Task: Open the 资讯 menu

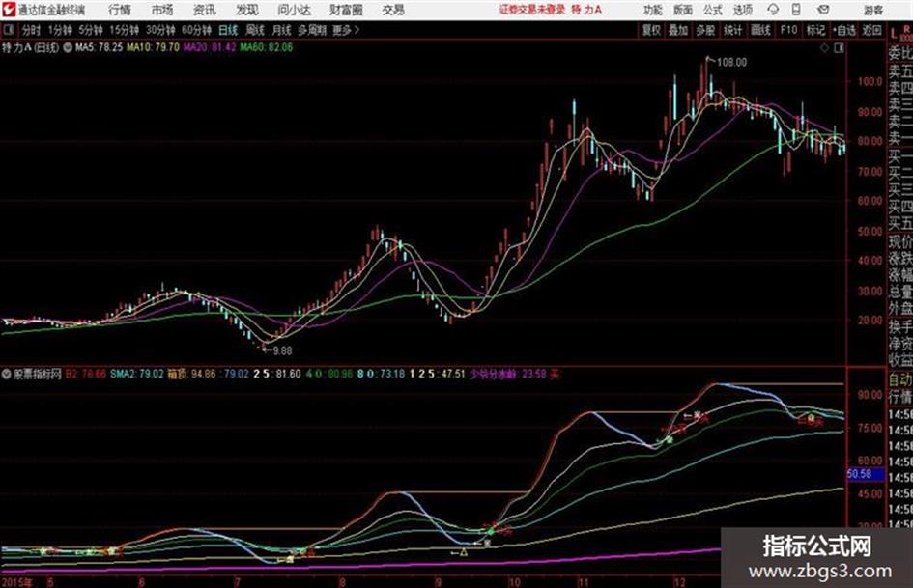Action: 204,10
